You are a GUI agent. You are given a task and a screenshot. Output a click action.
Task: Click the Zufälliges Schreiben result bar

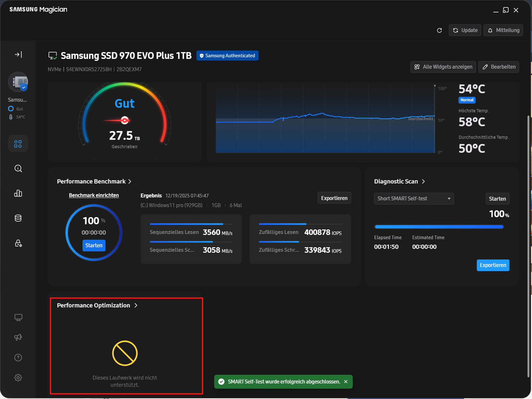click(x=300, y=242)
